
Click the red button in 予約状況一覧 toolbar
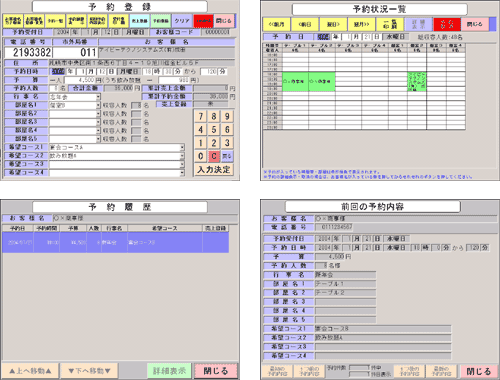click(x=447, y=24)
